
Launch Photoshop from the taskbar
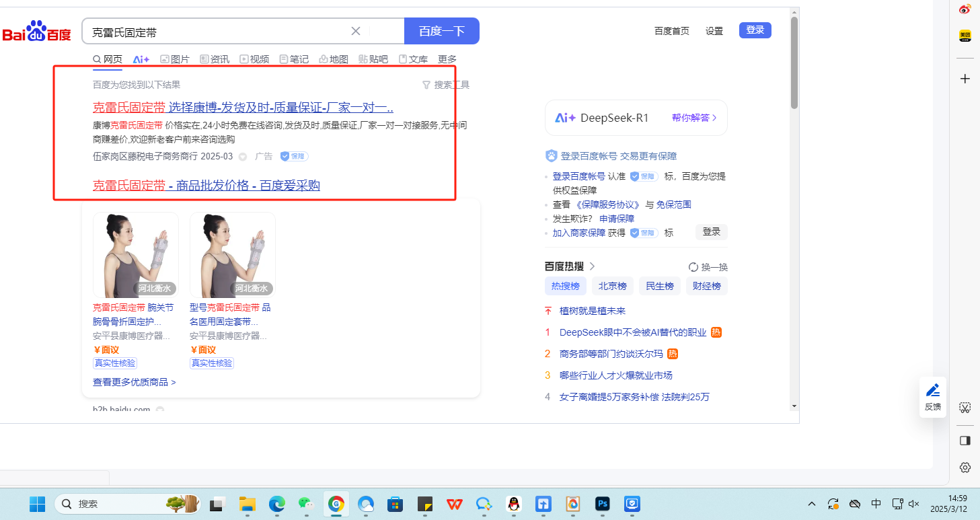click(602, 503)
